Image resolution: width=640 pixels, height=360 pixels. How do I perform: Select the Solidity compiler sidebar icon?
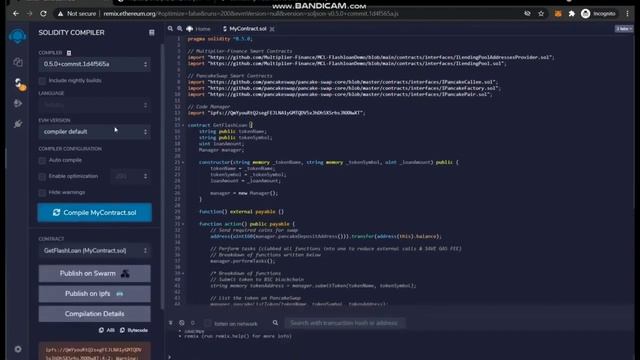(x=18, y=83)
